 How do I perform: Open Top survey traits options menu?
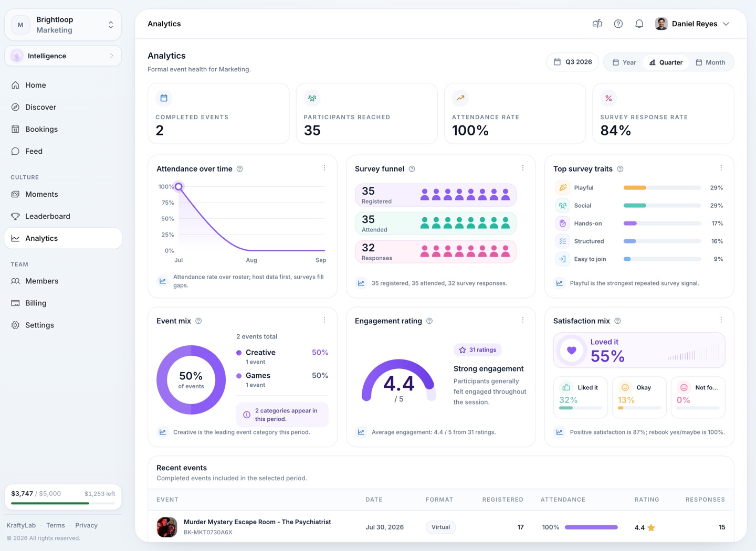pos(721,168)
